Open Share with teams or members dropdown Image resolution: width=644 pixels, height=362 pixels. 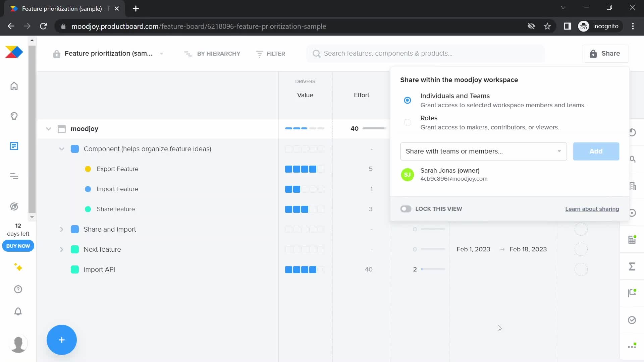[x=483, y=151]
